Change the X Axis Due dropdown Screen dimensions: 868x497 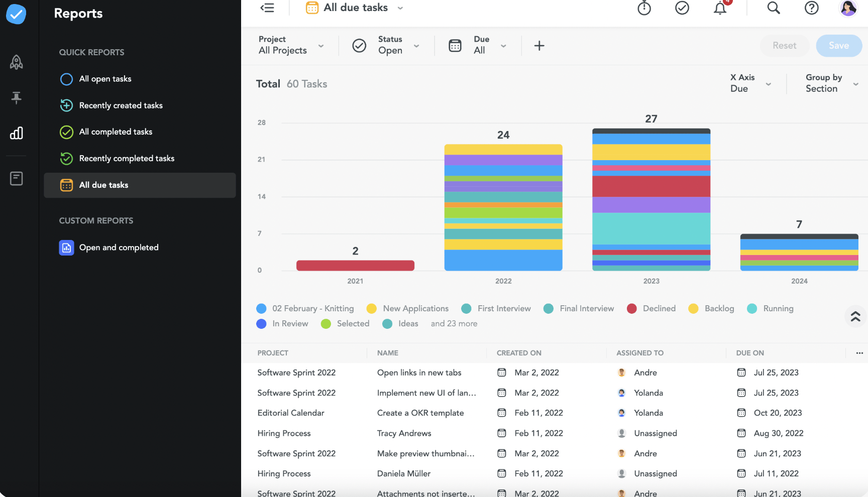coord(750,83)
